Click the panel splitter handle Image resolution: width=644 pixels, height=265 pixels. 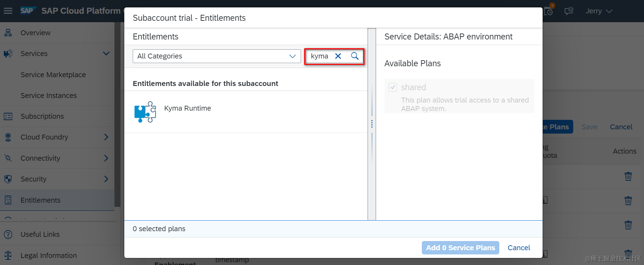372,124
